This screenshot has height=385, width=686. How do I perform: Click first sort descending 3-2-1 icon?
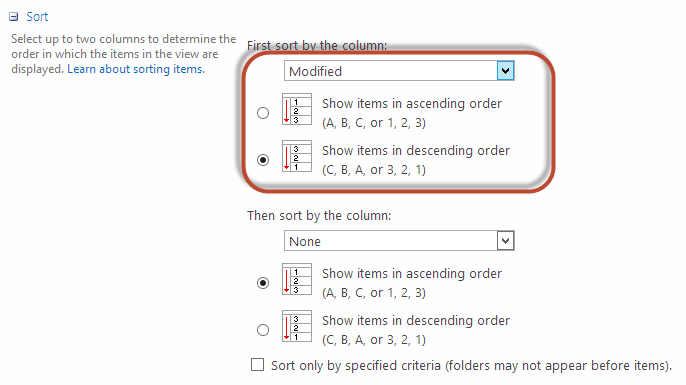point(297,156)
